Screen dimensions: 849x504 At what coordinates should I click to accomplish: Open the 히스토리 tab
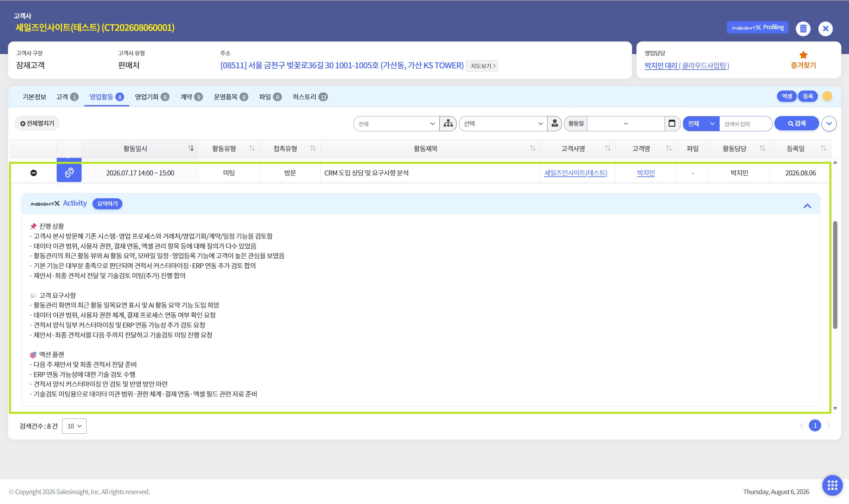tap(310, 97)
